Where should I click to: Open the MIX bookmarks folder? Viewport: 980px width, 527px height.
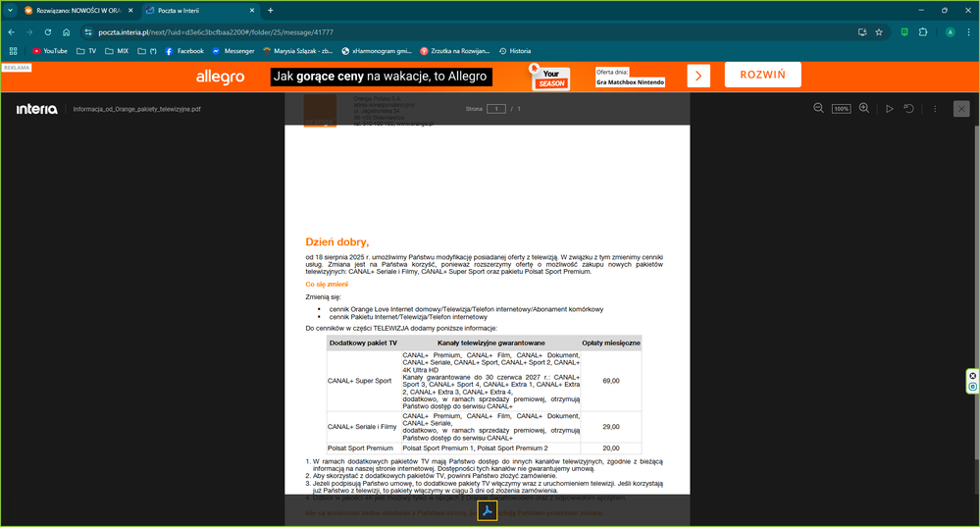117,51
